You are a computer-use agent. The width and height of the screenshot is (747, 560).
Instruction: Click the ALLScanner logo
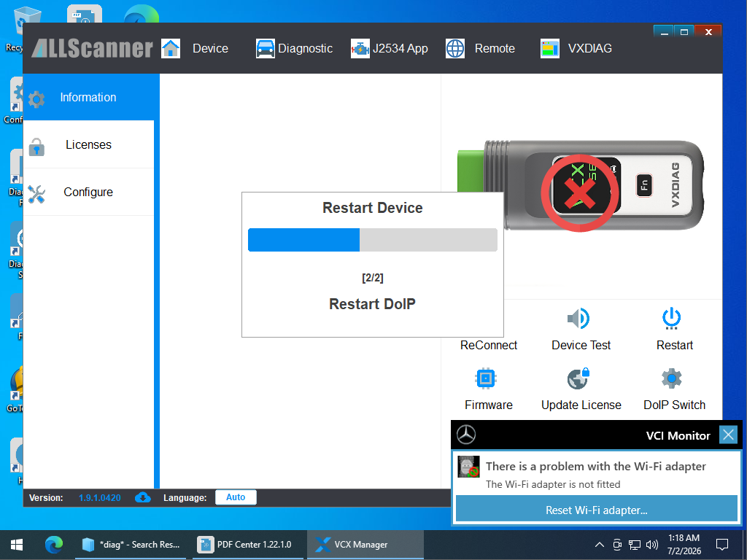coord(93,48)
